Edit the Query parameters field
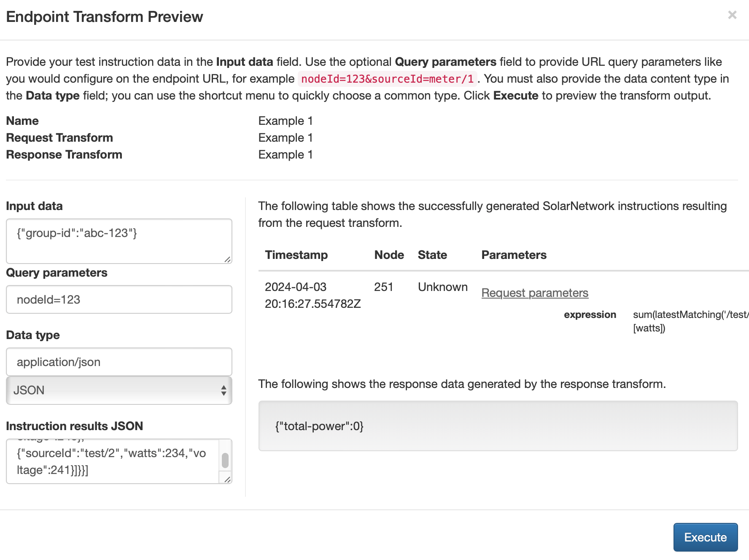 (x=119, y=299)
